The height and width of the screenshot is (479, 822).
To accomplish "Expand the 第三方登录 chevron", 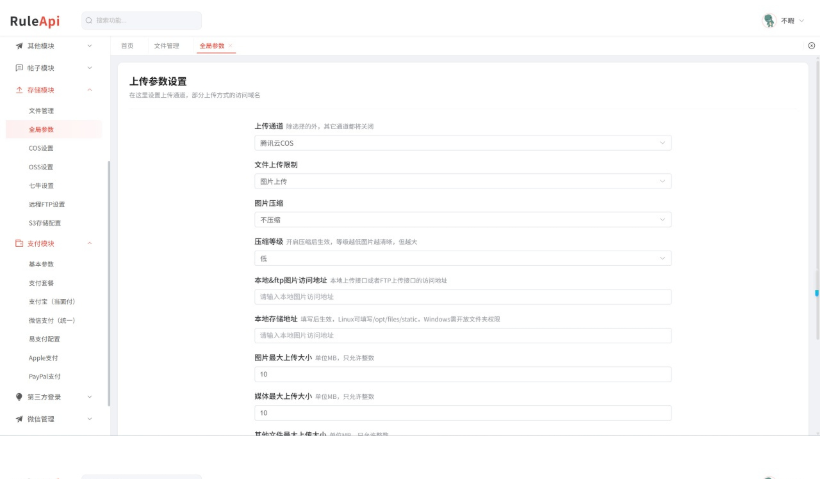I will pos(90,397).
